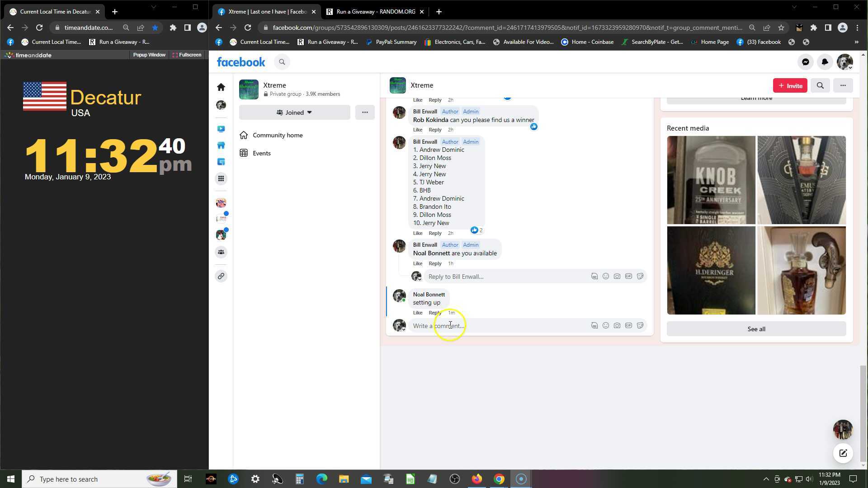This screenshot has width=868, height=488.
Task: Click camera icon in Reply to Bill Enwall box
Action: click(617, 276)
